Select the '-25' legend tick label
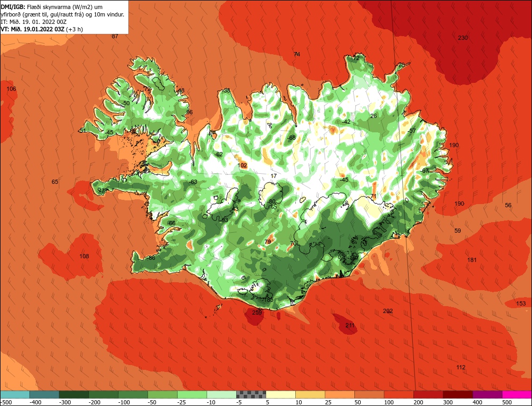Viewport: 532px width, 406px height. tap(182, 402)
